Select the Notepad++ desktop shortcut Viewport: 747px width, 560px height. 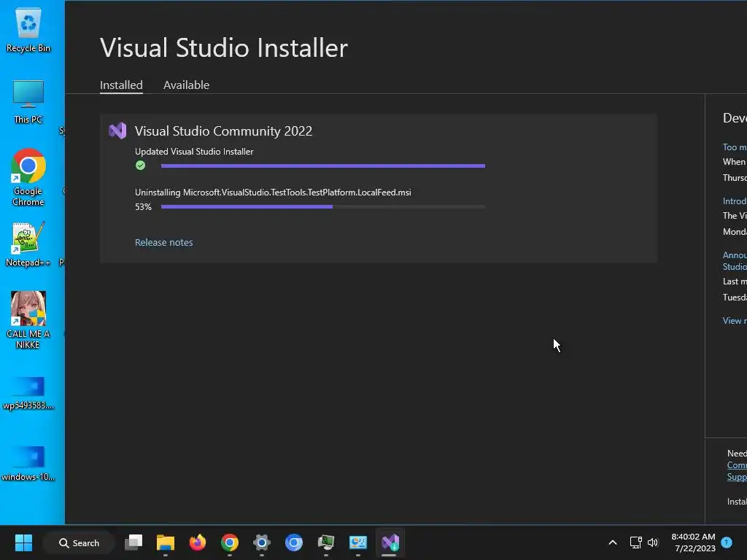pyautogui.click(x=28, y=245)
